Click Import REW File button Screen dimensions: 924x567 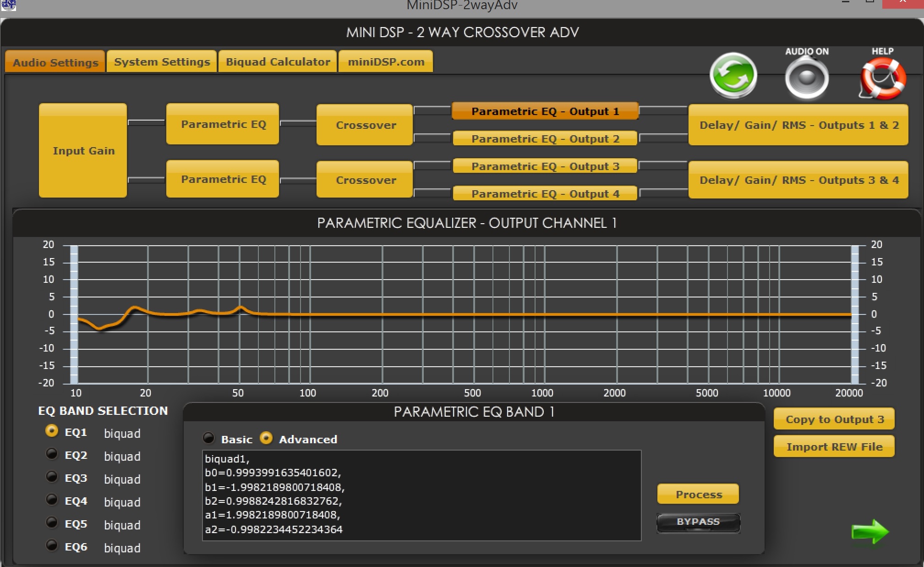click(x=834, y=446)
